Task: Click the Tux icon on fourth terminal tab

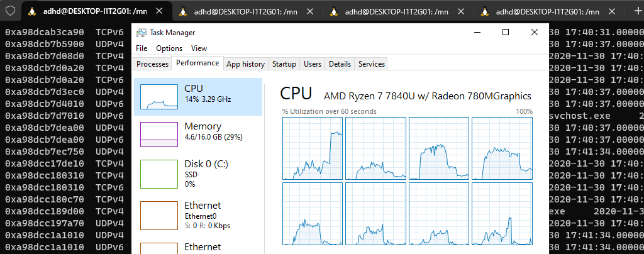Action: (x=484, y=12)
